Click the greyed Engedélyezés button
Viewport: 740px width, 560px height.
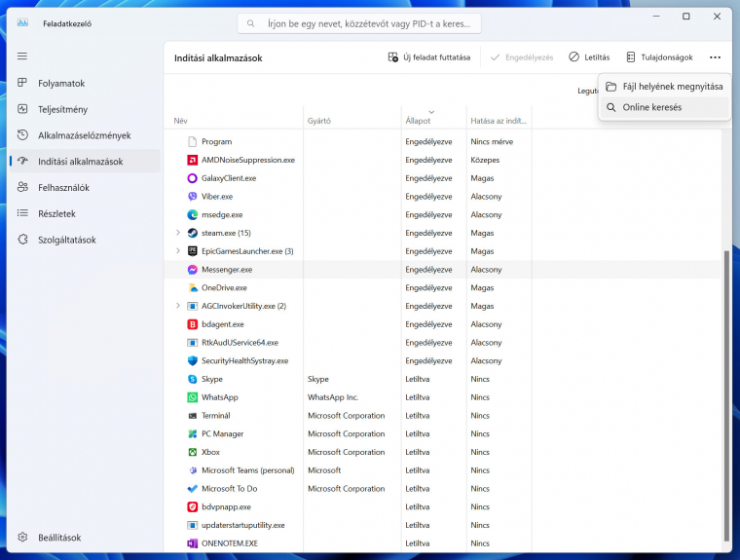522,57
